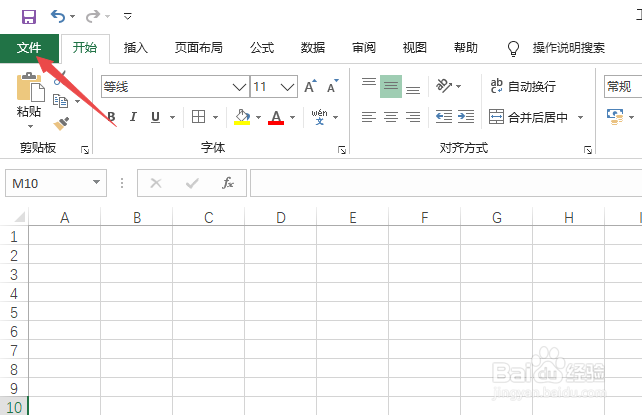
Task: Click the Borders grid icon
Action: click(x=199, y=117)
